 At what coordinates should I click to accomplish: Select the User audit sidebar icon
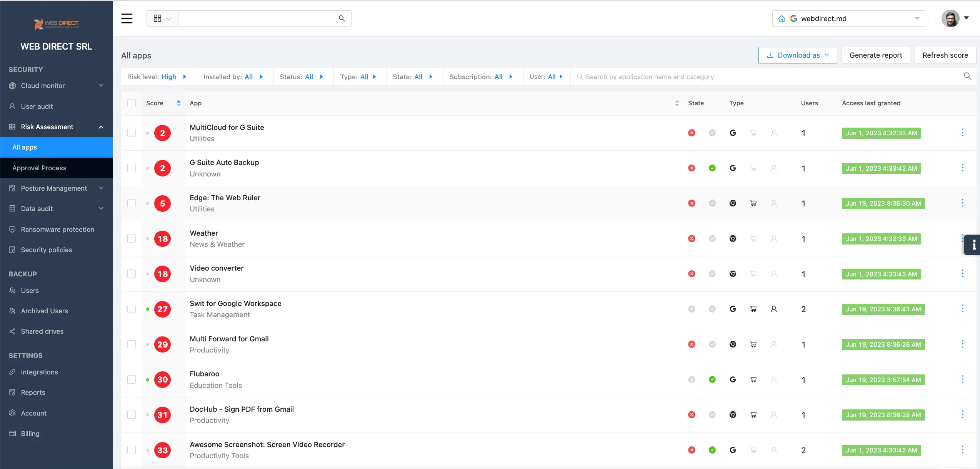(12, 106)
